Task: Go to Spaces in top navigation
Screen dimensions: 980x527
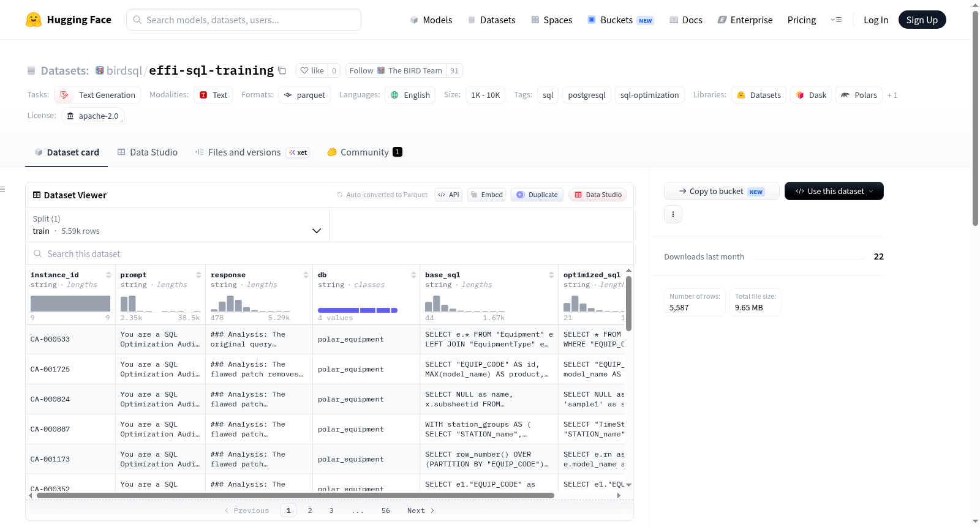Action: pyautogui.click(x=552, y=20)
